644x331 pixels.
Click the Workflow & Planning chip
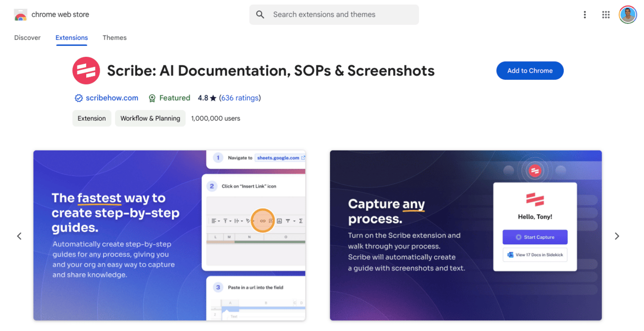click(x=150, y=119)
